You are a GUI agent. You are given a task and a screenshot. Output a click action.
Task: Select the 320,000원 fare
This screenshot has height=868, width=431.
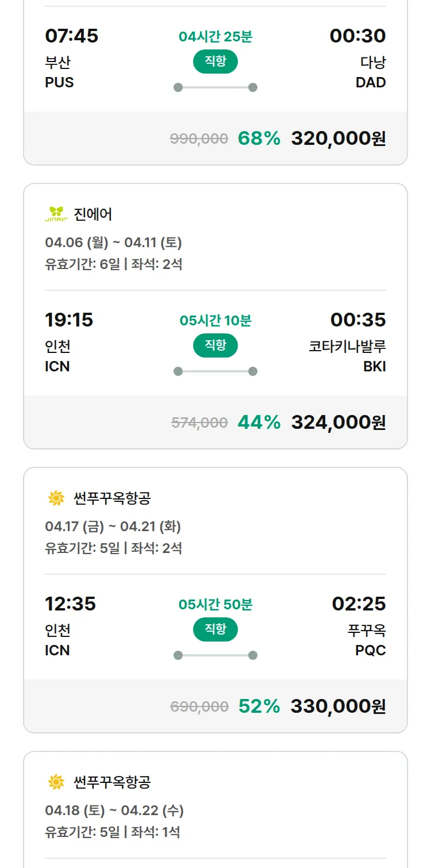click(338, 139)
